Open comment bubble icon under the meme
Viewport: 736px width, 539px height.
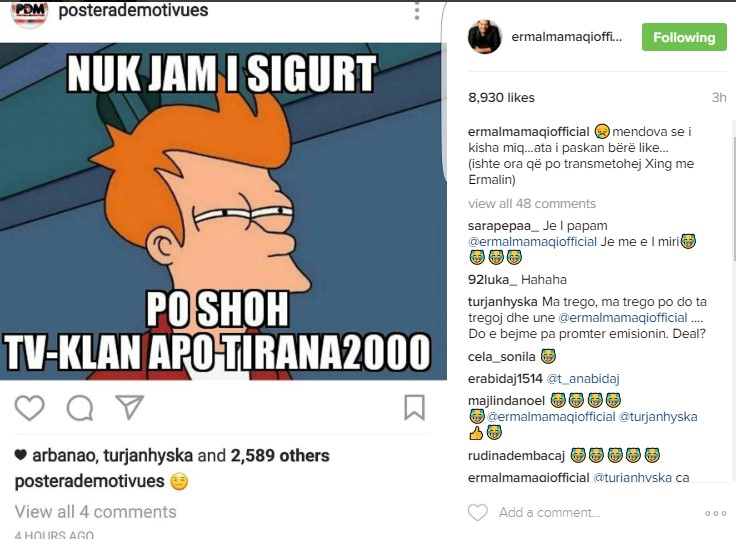[80, 408]
